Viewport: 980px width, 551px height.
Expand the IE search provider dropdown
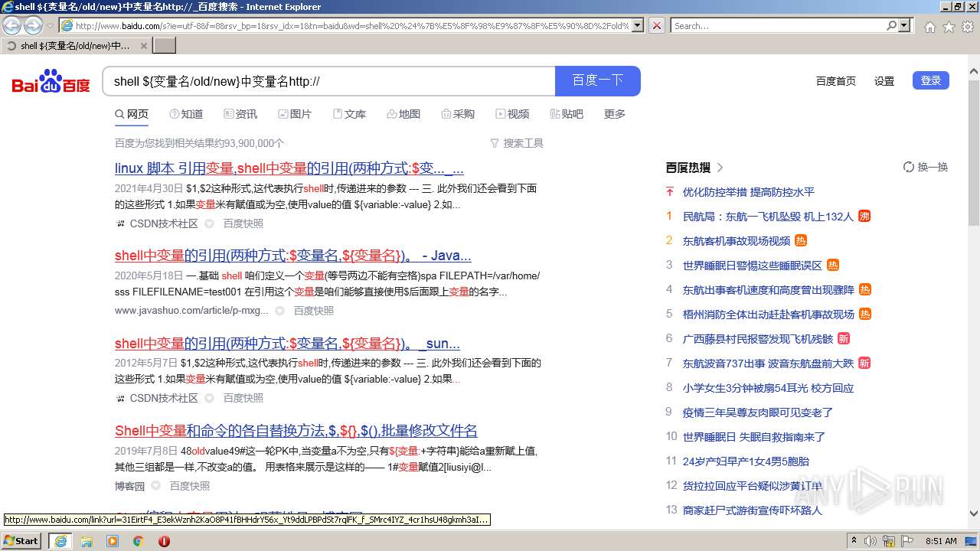coord(905,26)
